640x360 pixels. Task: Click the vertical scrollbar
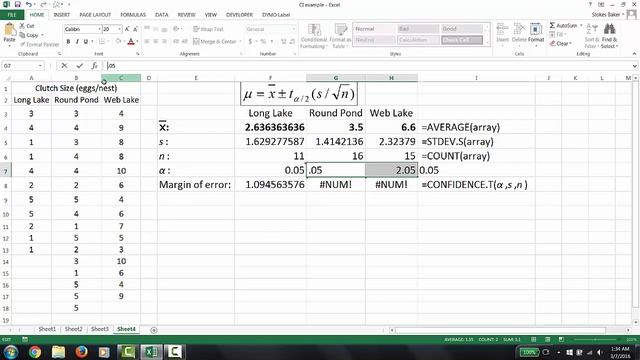tap(636, 200)
